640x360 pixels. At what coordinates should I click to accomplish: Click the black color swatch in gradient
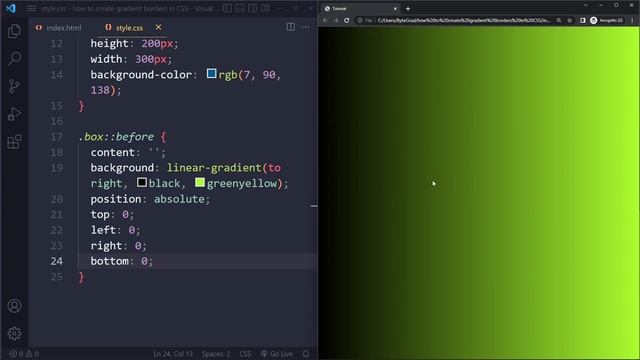(142, 182)
